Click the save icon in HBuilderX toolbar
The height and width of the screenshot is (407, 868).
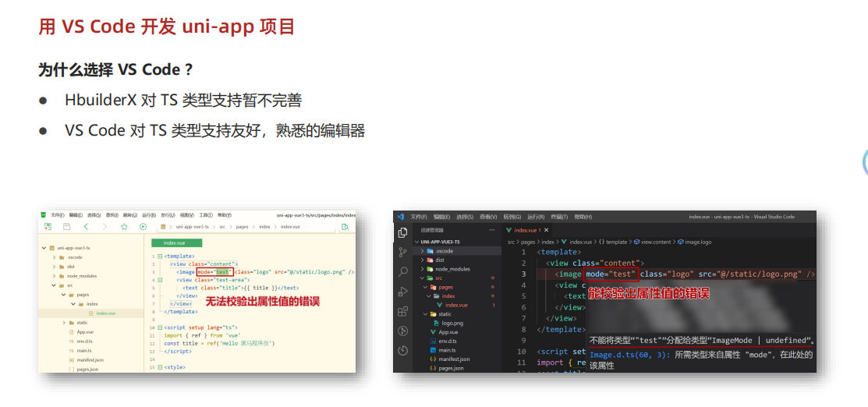coord(66,226)
